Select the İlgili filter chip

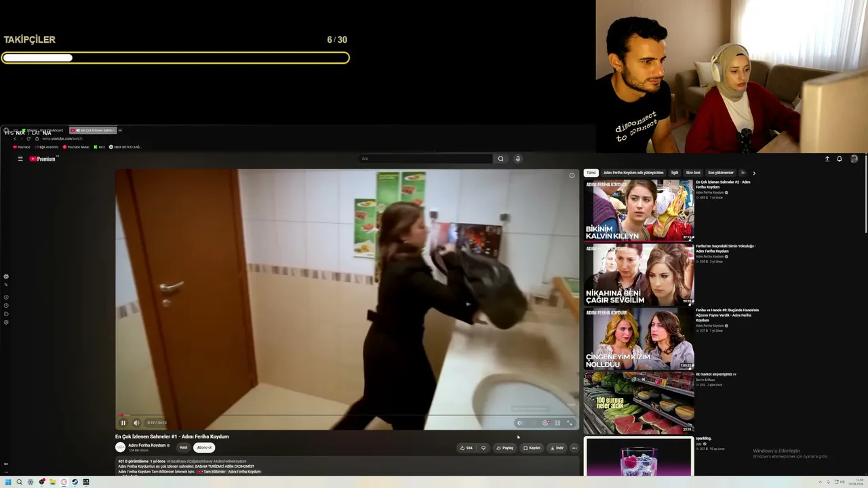[x=675, y=173]
